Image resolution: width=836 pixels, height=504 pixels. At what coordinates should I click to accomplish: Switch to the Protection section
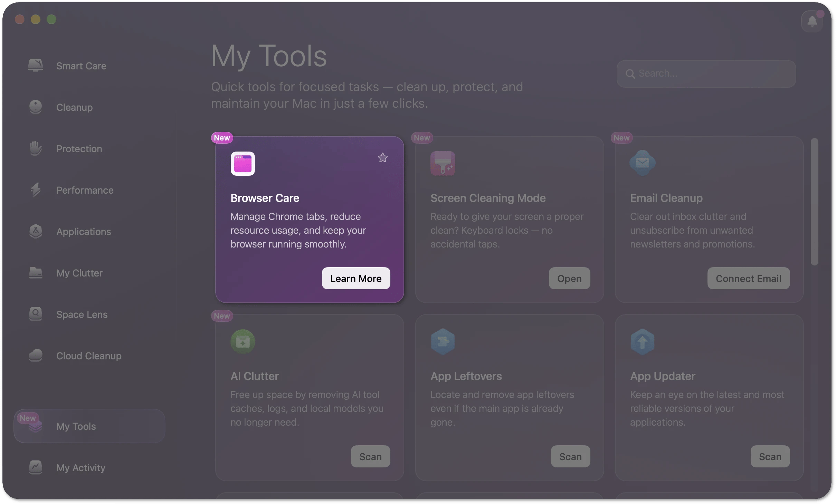point(89,148)
